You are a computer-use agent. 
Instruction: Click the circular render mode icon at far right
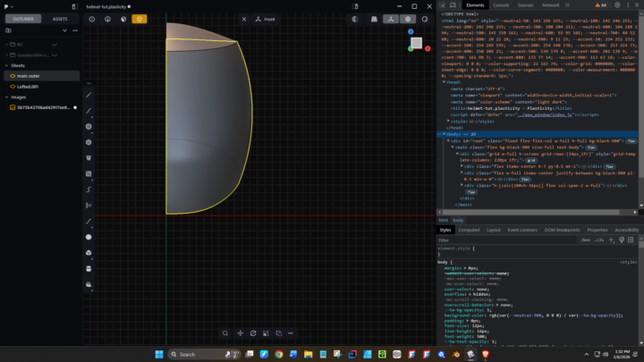pyautogui.click(x=425, y=20)
